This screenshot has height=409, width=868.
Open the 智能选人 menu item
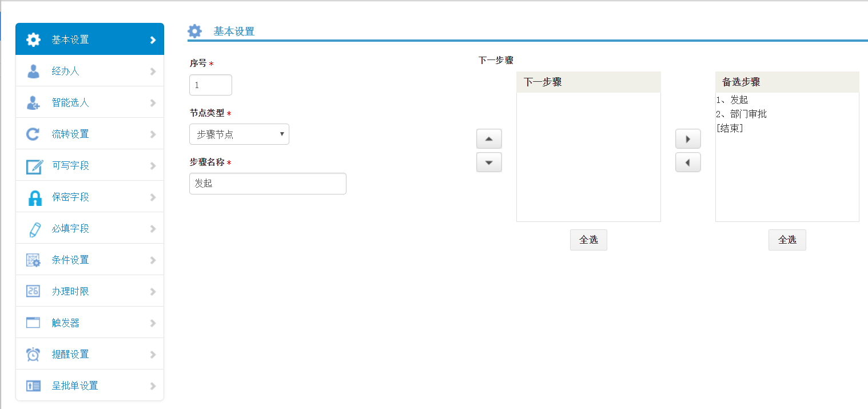click(90, 102)
